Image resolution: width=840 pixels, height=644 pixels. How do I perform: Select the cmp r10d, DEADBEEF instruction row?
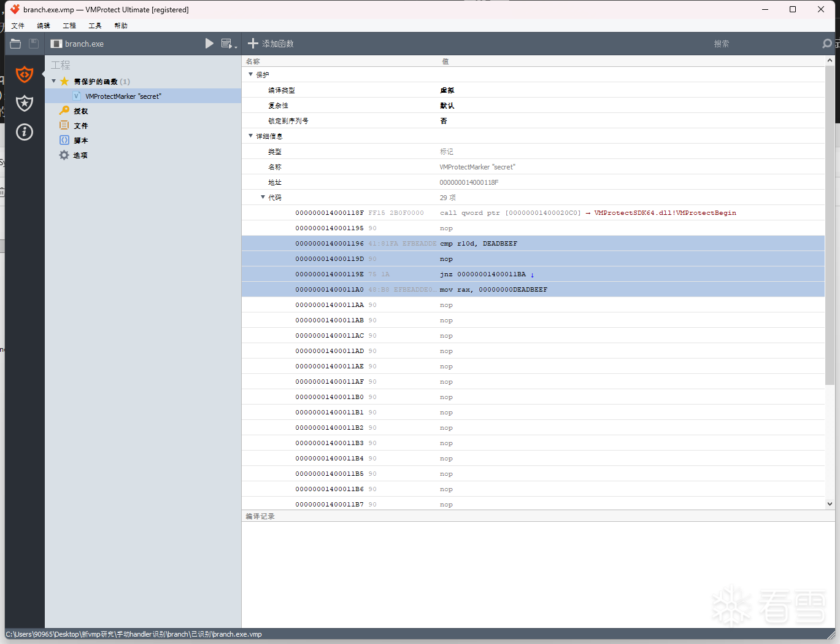click(x=533, y=243)
